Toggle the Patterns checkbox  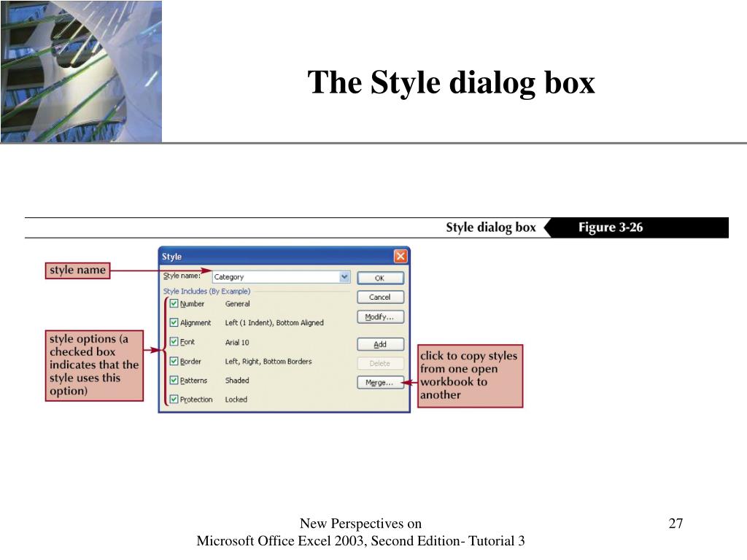click(174, 380)
